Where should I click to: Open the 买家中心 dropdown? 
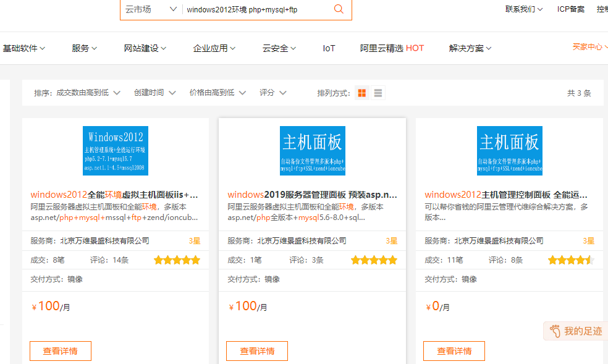[x=590, y=47]
